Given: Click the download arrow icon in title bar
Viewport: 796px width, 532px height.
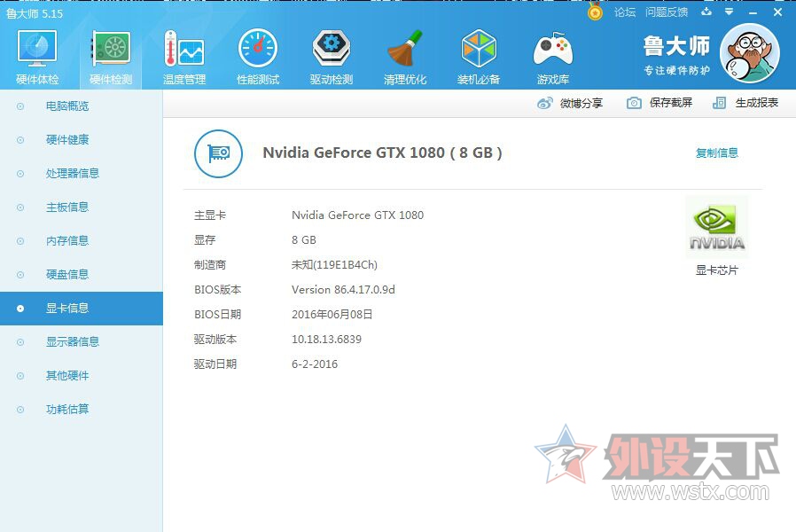Looking at the screenshot, I should [706, 12].
